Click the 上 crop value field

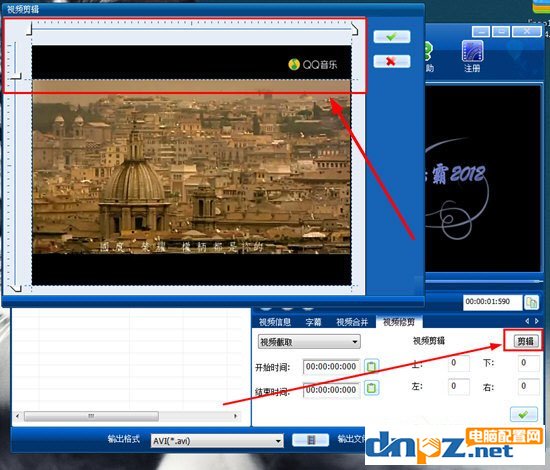[x=459, y=363]
